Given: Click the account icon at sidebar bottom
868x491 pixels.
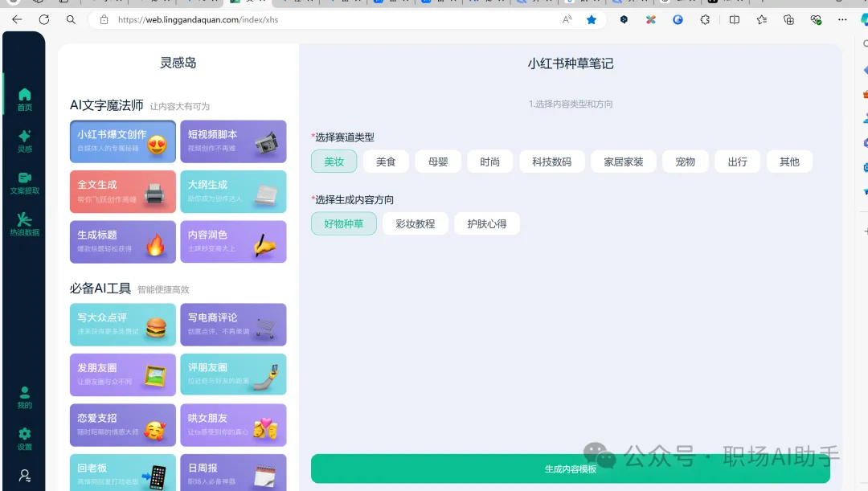Looking at the screenshot, I should click(x=23, y=474).
